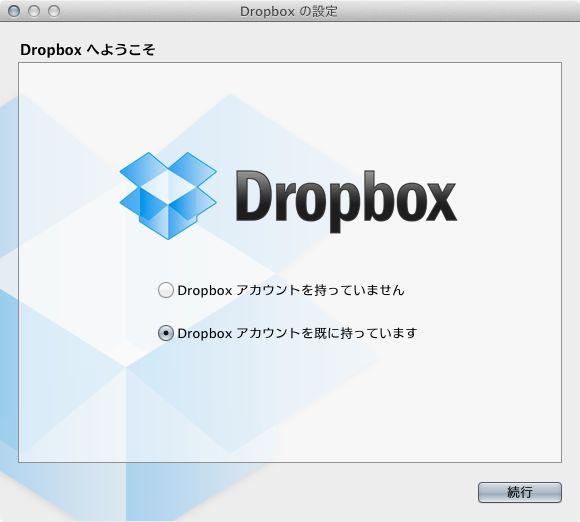This screenshot has height=522, width=580.
Task: Click the window zoom button in title bar
Action: coord(54,11)
